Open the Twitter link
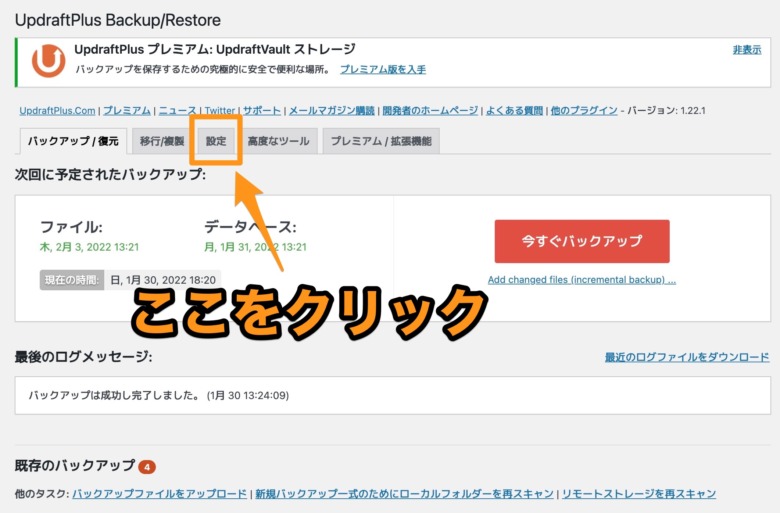 click(220, 110)
